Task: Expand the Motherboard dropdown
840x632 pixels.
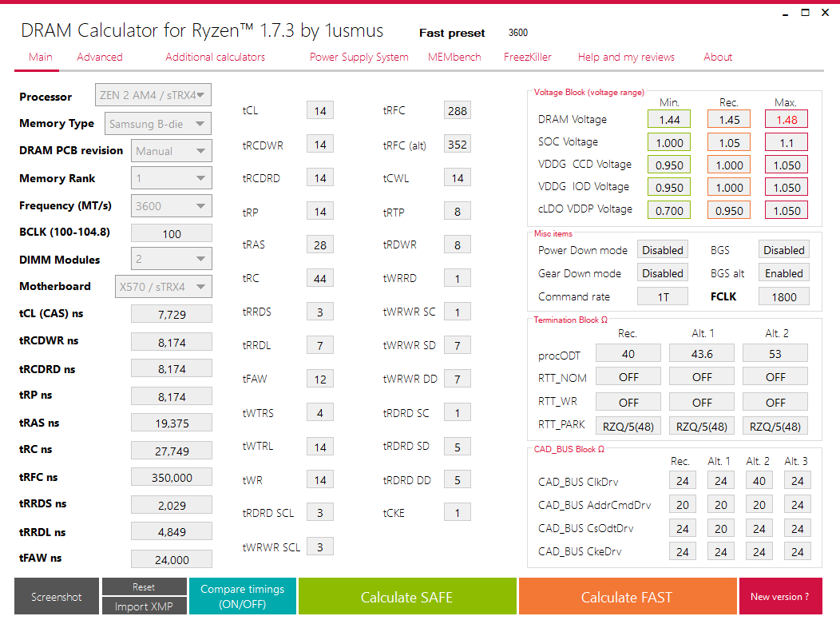Action: (164, 286)
